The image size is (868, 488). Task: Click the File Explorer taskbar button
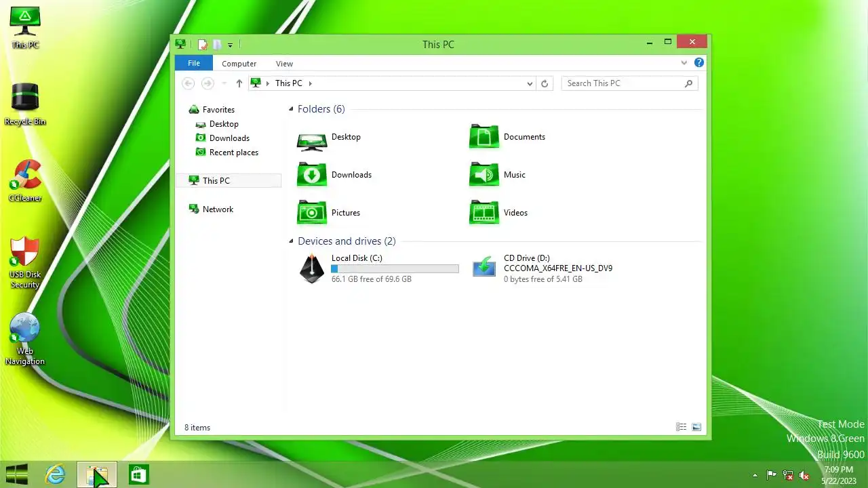coord(97,474)
